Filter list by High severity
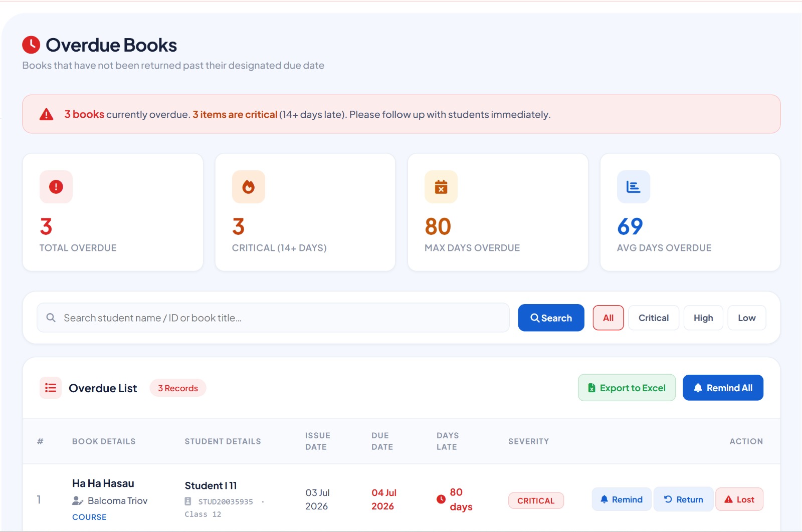 click(703, 318)
